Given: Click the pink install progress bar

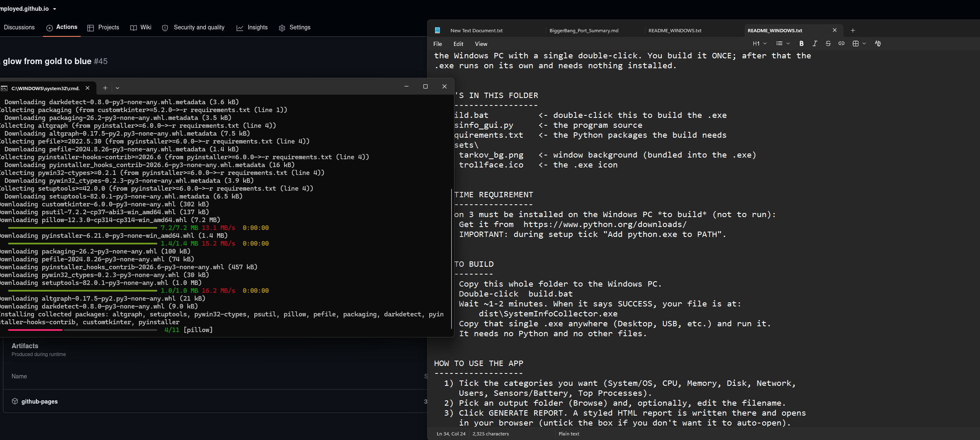Looking at the screenshot, I should pyautogui.click(x=35, y=330).
